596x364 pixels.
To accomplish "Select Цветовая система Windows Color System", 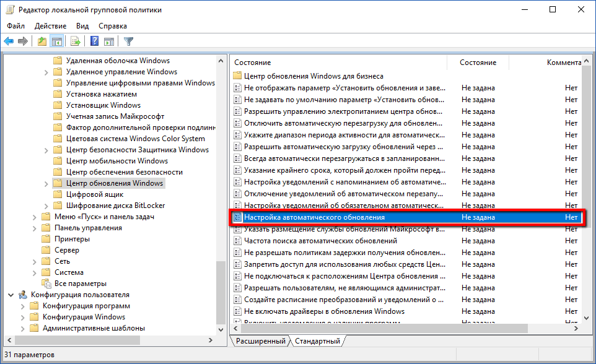I will 135,139.
